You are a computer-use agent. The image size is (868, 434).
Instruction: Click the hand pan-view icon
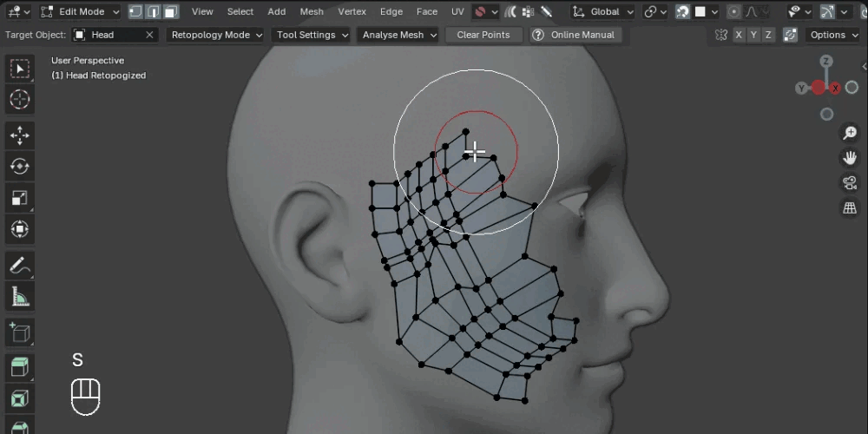click(x=850, y=158)
